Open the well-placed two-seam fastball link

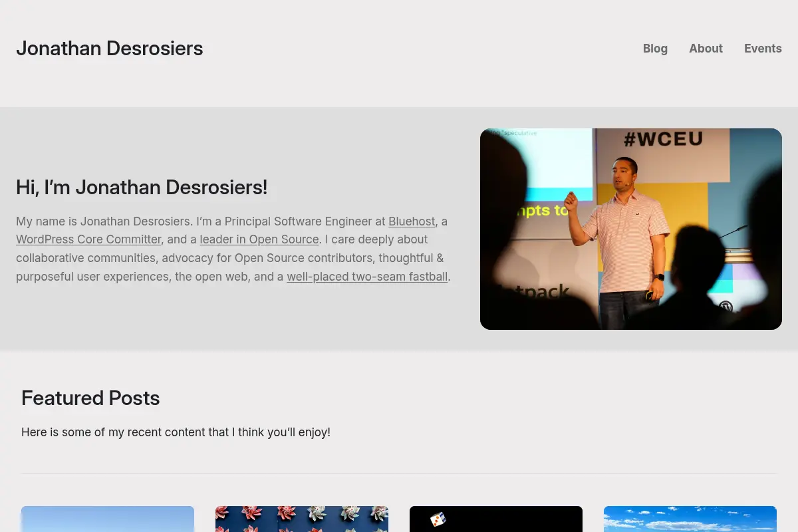tap(367, 277)
